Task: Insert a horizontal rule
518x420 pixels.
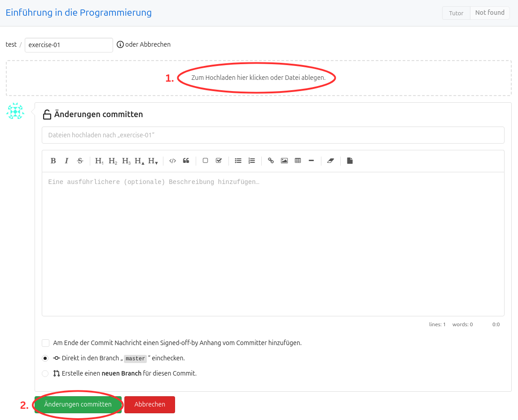Action: 311,160
